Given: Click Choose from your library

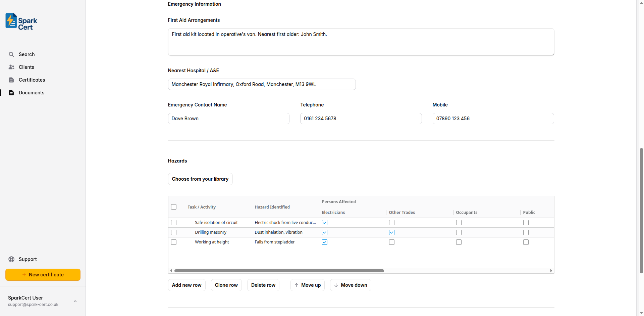Looking at the screenshot, I should (x=200, y=179).
